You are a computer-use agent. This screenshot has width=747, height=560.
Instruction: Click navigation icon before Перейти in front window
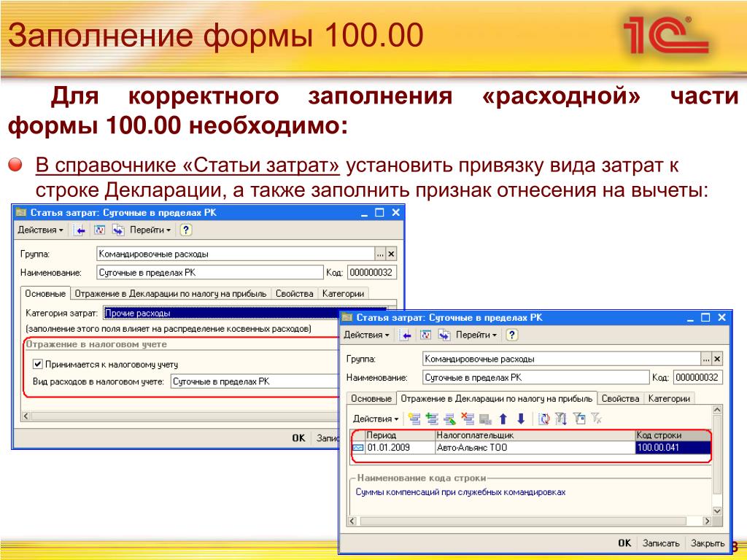pos(444,335)
